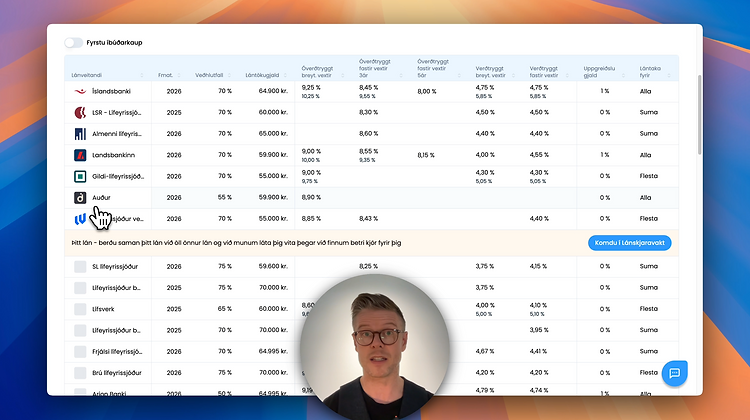The image size is (750, 420).
Task: Select the Lífsverk lender name
Action: pyautogui.click(x=103, y=309)
